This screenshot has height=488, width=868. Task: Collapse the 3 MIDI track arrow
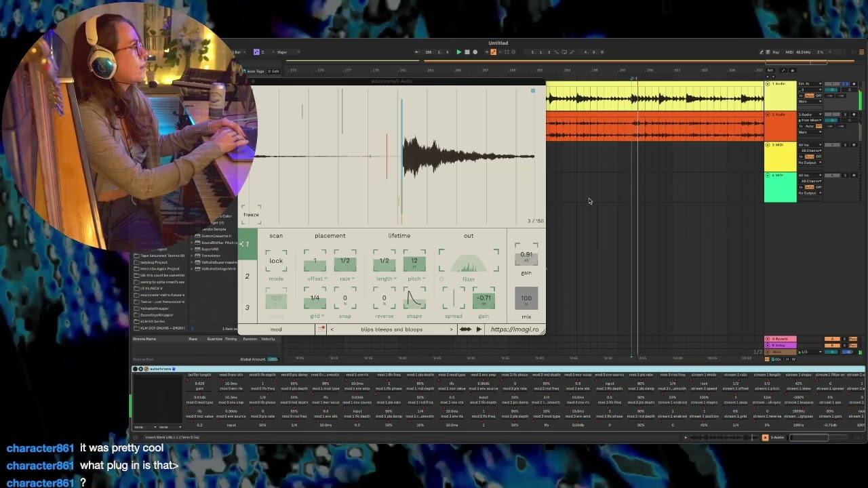[x=767, y=145]
